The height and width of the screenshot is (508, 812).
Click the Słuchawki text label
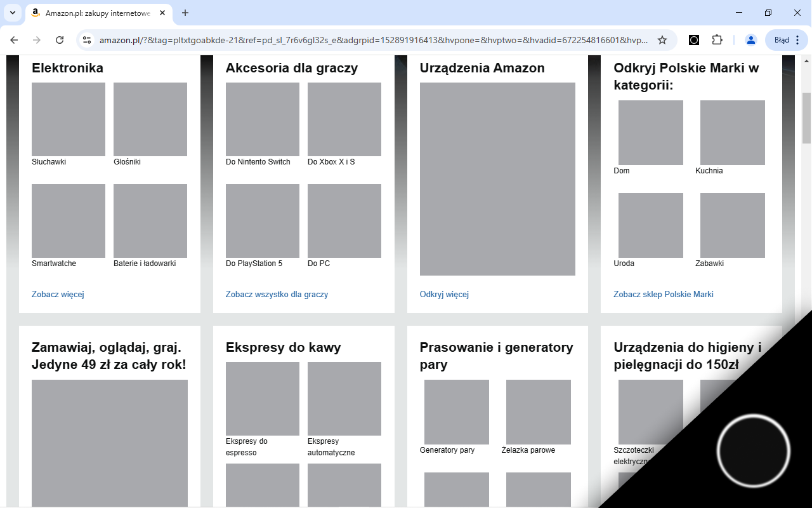pos(49,162)
